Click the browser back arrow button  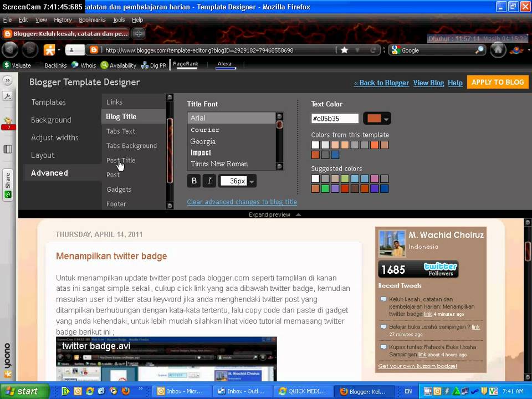coord(10,50)
